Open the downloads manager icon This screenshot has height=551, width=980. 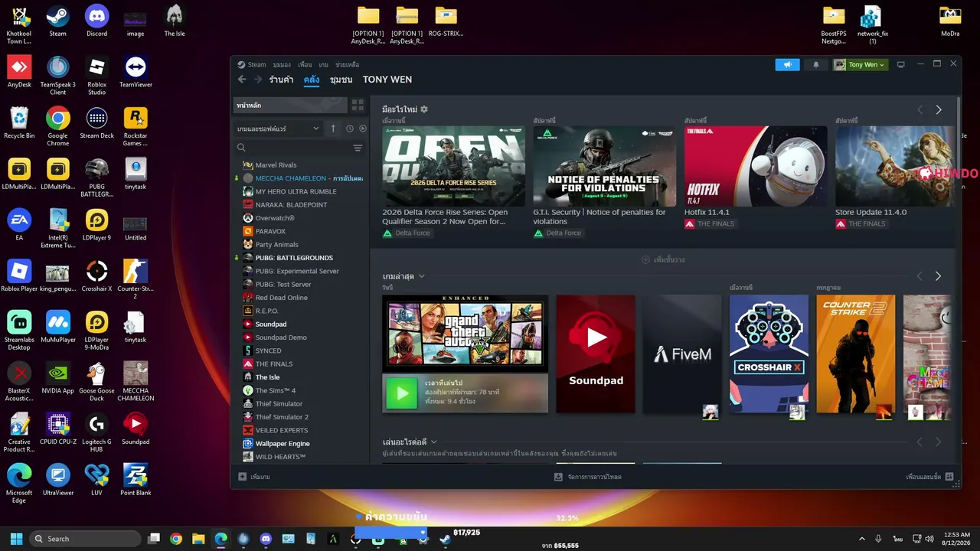pos(558,477)
